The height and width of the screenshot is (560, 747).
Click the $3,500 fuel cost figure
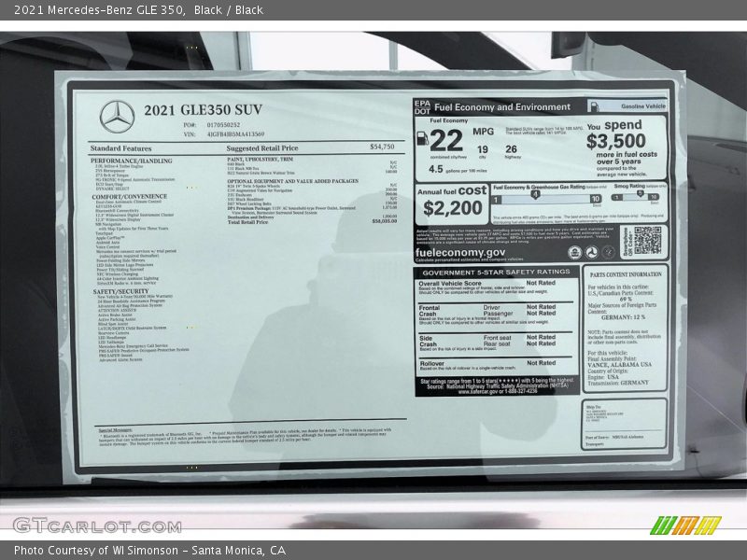click(x=616, y=141)
